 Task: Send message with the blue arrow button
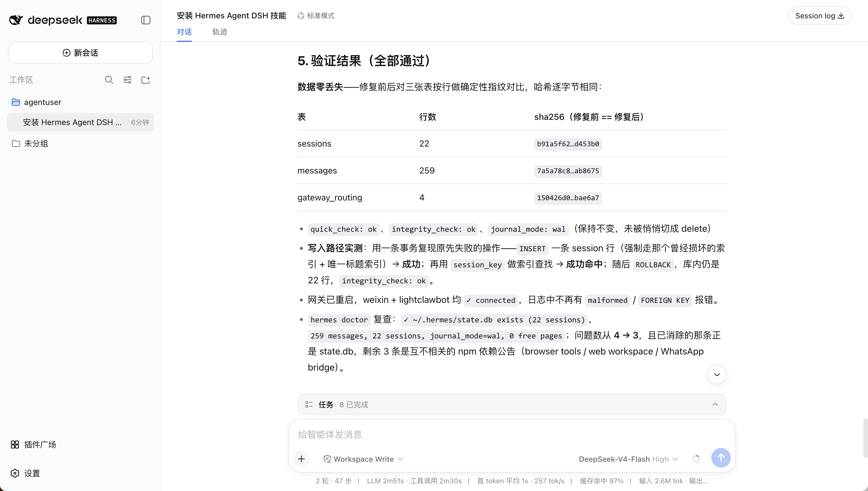point(721,458)
